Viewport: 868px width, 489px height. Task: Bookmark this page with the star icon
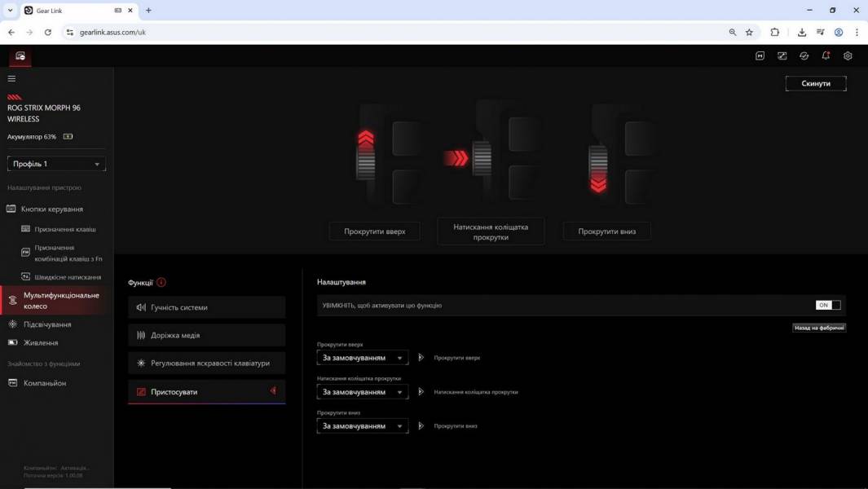coord(749,32)
